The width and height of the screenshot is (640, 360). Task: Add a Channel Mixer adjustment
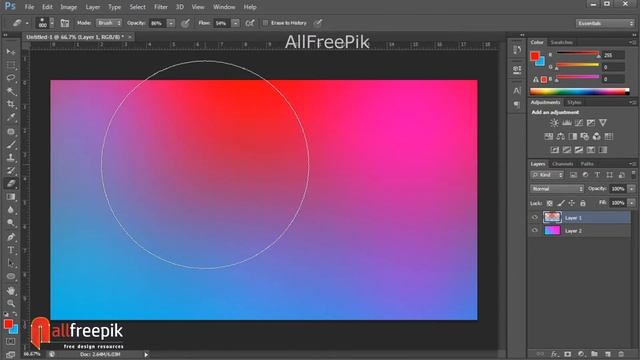point(597,136)
